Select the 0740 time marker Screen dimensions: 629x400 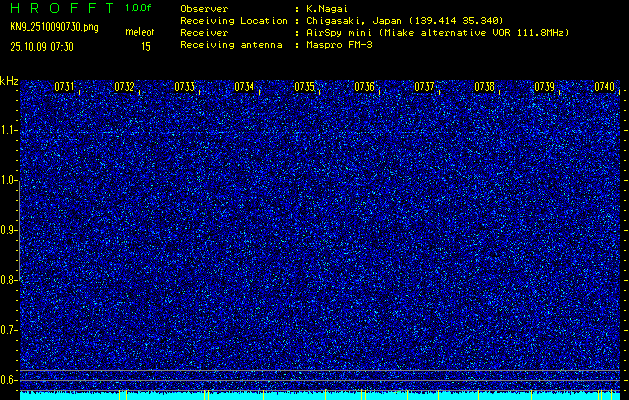pos(604,87)
